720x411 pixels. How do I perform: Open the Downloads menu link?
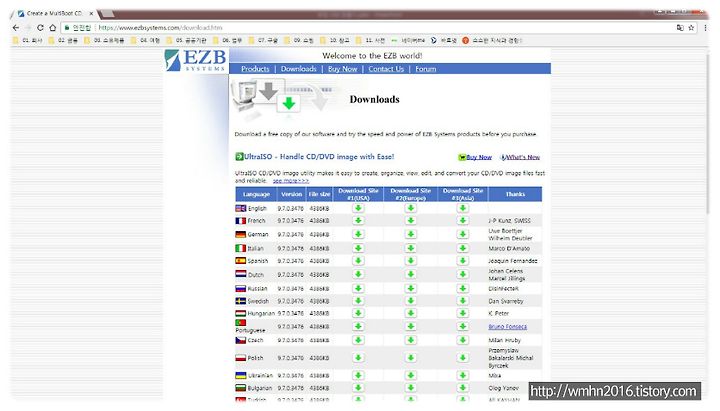click(x=298, y=69)
